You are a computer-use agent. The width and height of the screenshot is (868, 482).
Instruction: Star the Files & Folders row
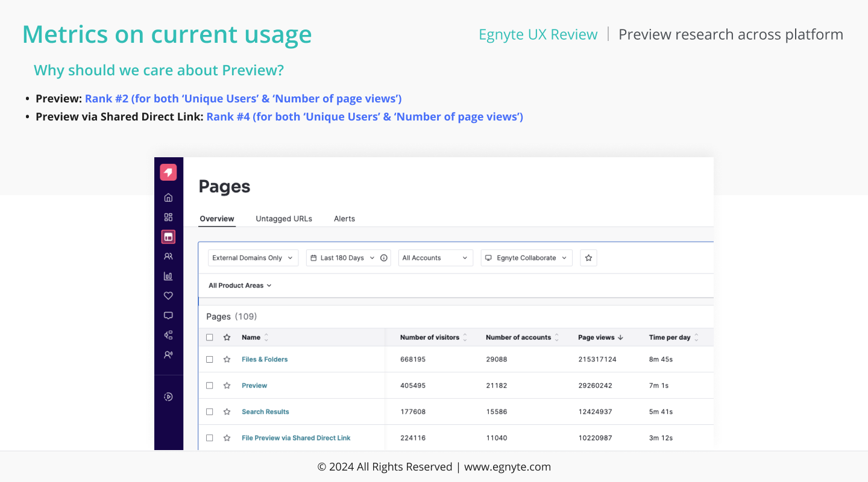pos(227,359)
